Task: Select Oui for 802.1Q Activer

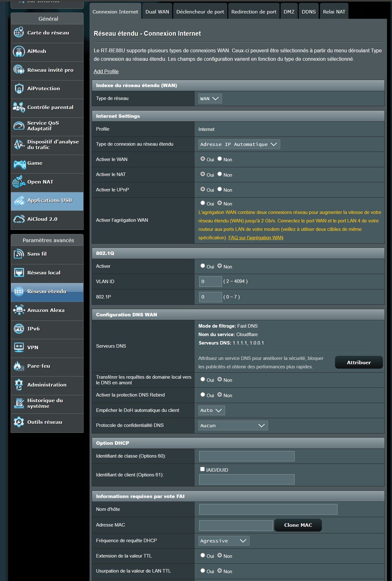Action: pyautogui.click(x=203, y=266)
